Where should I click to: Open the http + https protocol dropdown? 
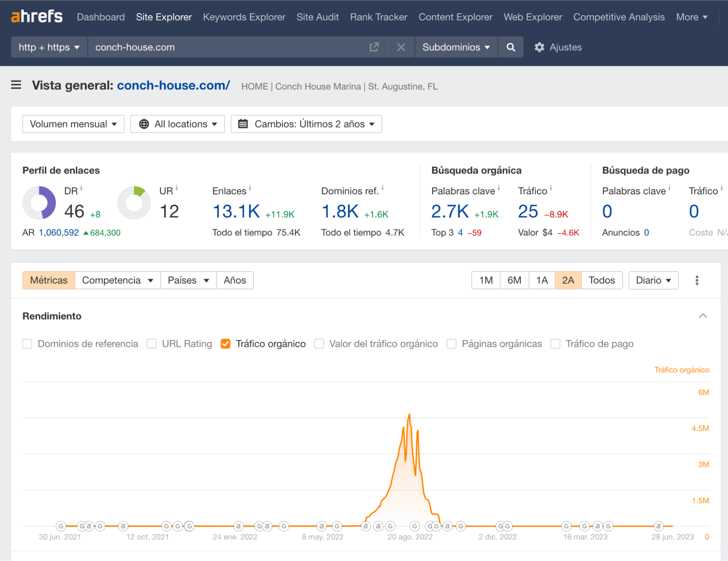click(x=48, y=47)
